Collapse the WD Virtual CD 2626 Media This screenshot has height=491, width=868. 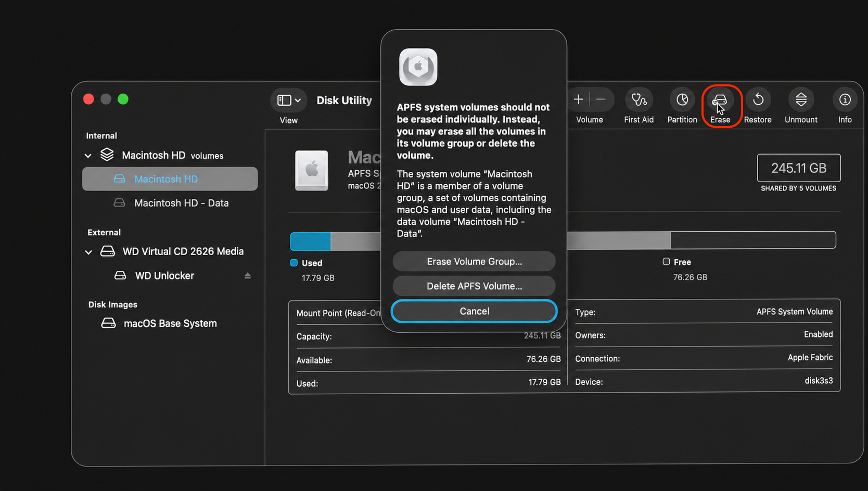[88, 252]
